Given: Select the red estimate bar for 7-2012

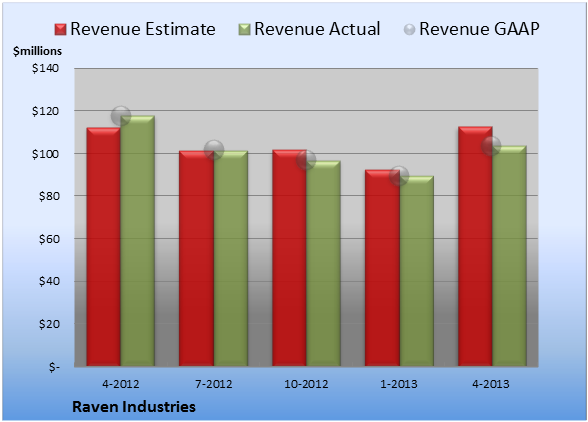Looking at the screenshot, I should point(196,258).
